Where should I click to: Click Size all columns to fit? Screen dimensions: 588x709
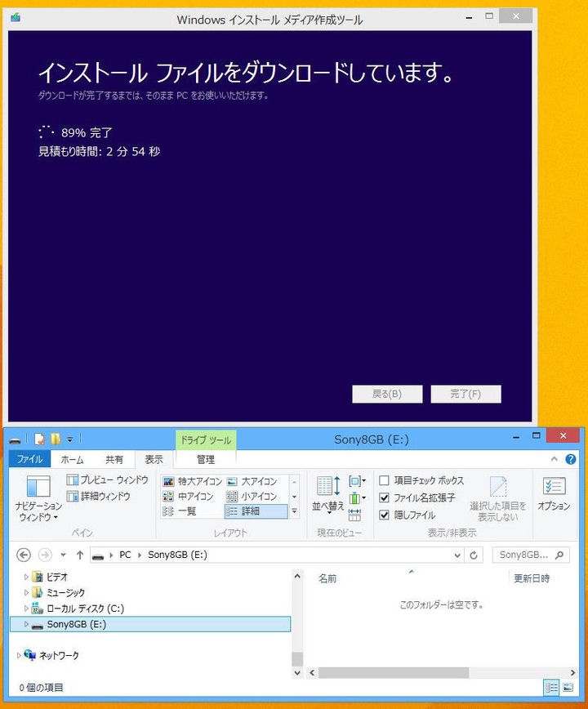(x=354, y=515)
